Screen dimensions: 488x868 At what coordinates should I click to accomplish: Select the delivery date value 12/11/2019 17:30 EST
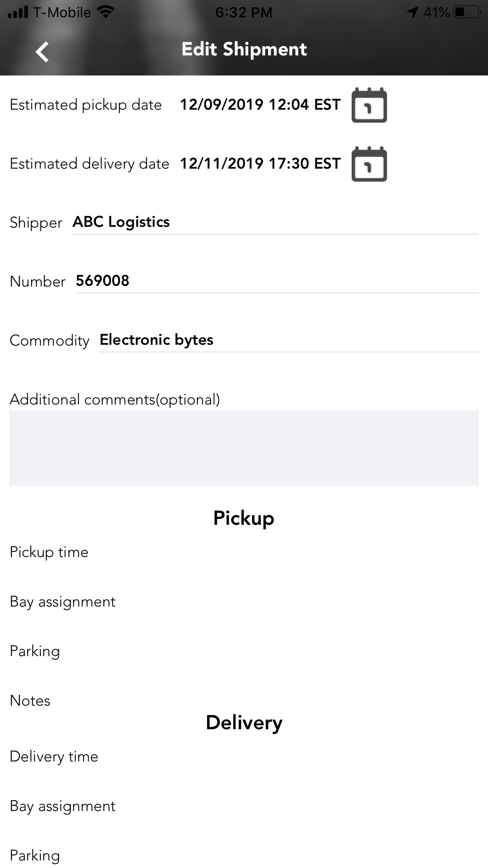[x=260, y=164]
